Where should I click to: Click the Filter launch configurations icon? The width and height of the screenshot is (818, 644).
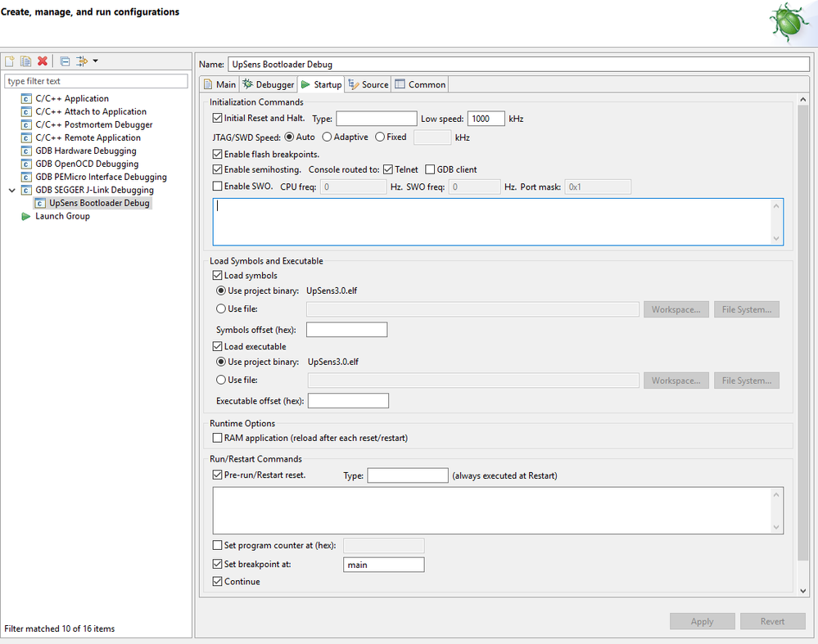(82, 61)
